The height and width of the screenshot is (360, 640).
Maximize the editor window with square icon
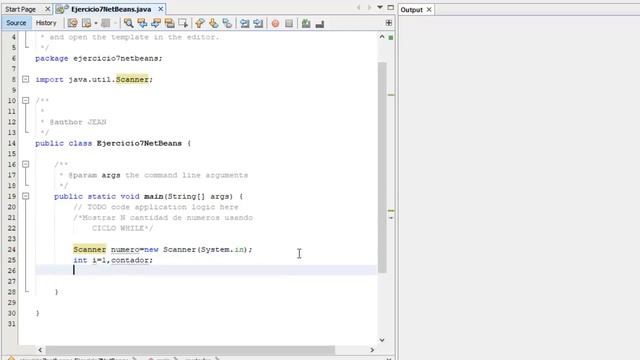[x=391, y=7]
